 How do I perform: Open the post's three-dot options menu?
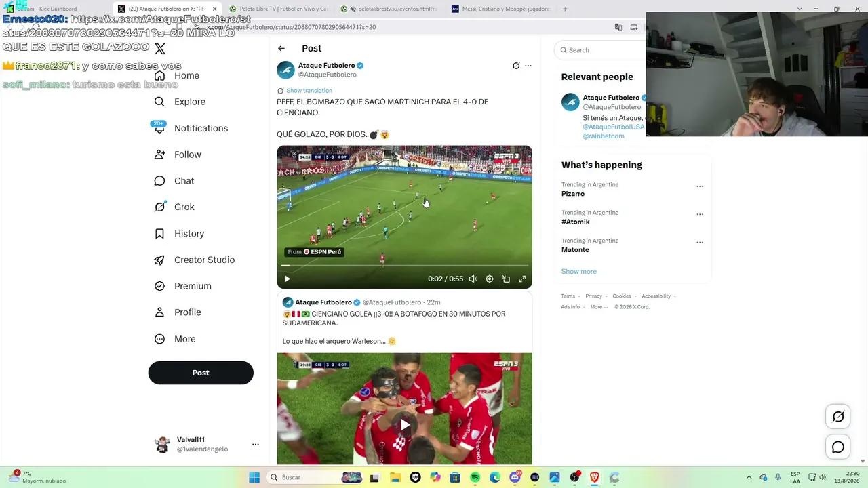(x=528, y=66)
